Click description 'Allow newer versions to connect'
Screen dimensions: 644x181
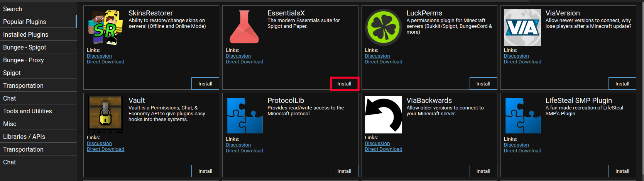tap(588, 23)
